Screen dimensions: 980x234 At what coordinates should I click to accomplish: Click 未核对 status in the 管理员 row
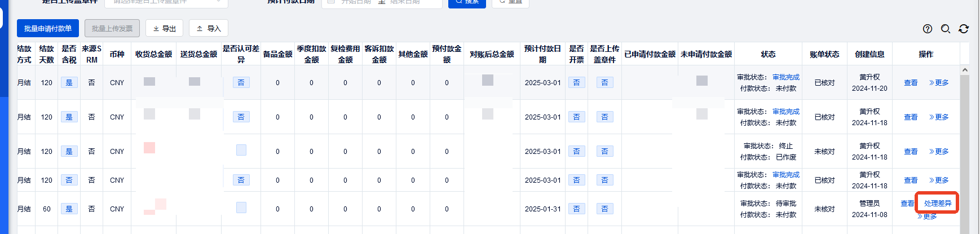(824, 209)
